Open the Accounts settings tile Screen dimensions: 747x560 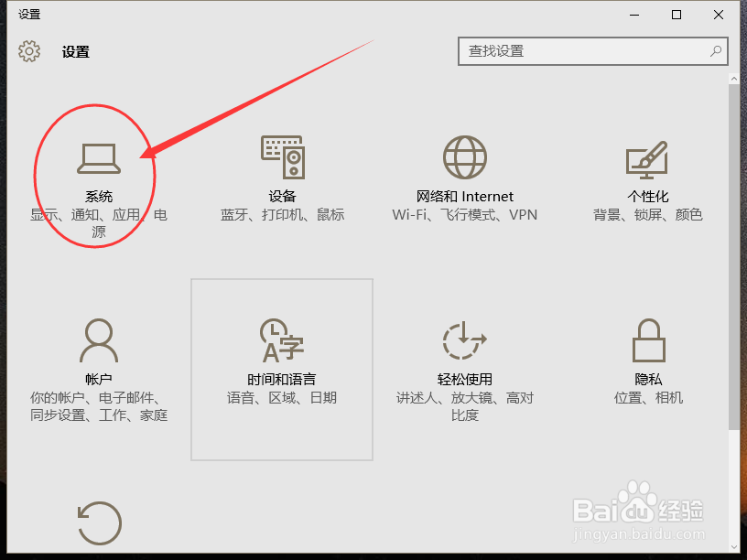(x=100, y=357)
